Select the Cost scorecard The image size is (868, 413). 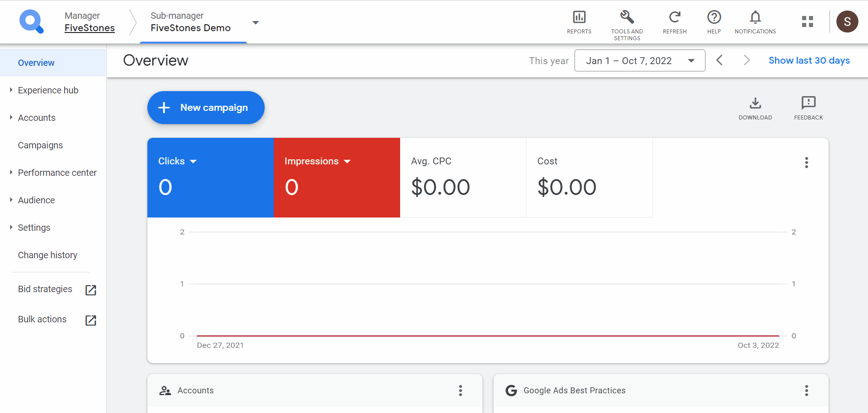(589, 178)
